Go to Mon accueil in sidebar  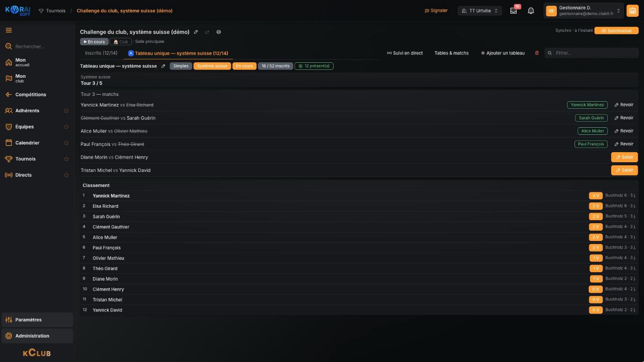pos(37,62)
